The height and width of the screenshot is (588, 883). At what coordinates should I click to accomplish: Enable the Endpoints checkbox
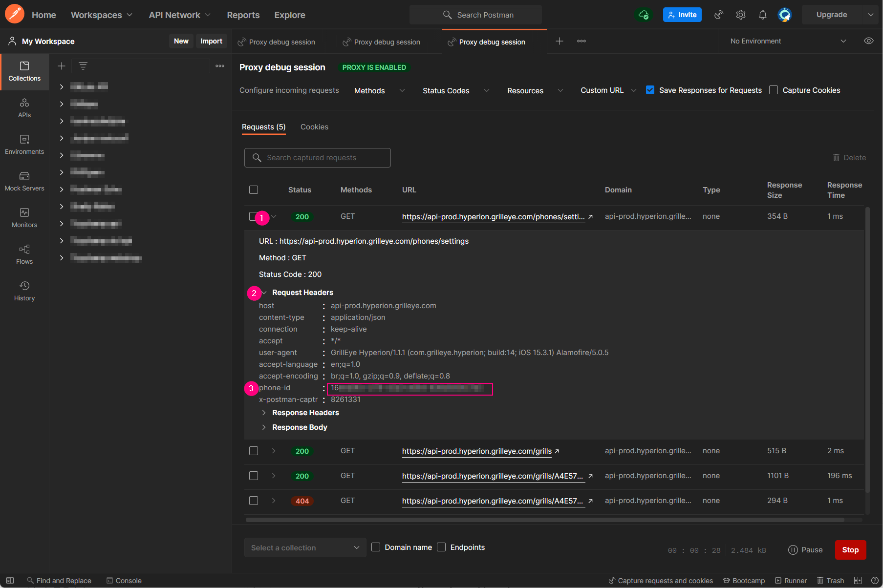[x=441, y=547]
